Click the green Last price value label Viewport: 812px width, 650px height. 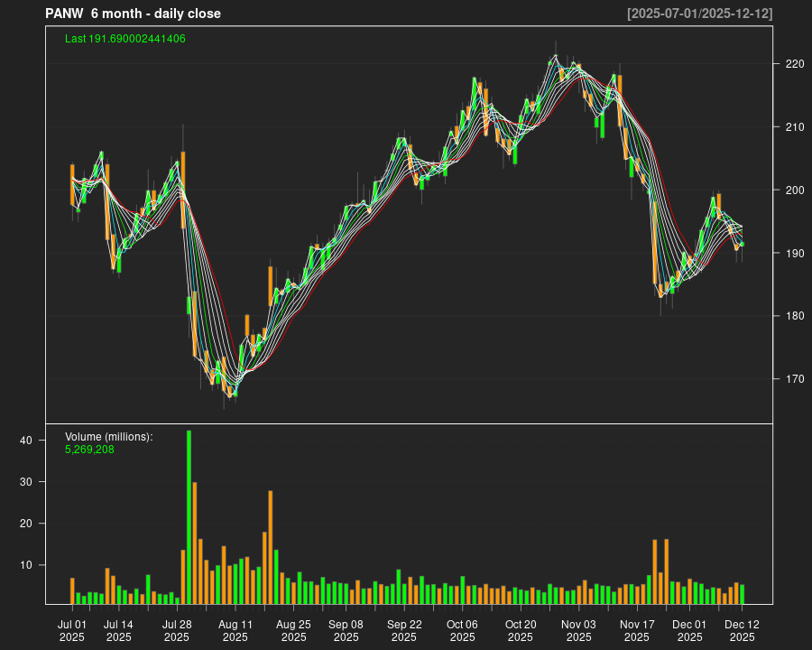(x=125, y=39)
